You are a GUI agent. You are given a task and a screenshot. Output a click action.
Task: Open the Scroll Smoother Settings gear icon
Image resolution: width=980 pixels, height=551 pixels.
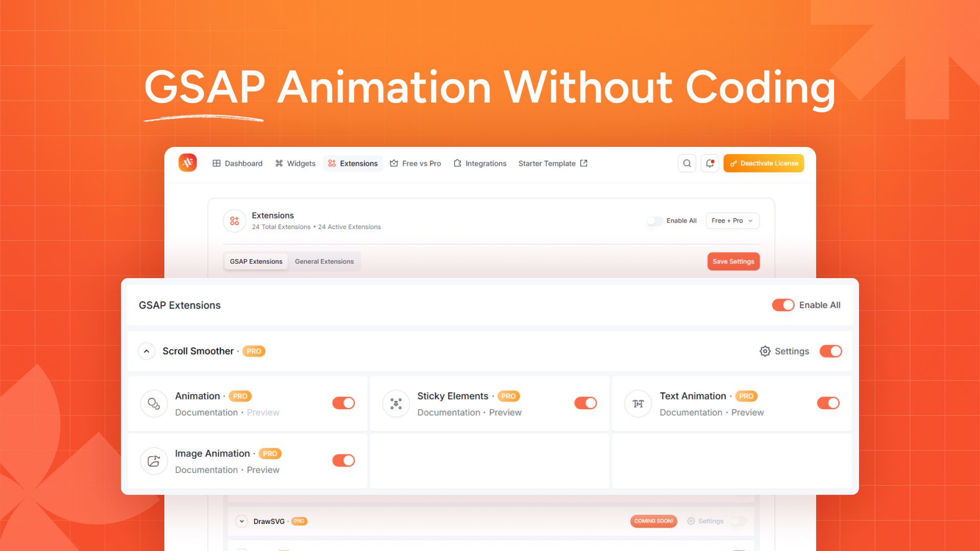pos(765,351)
